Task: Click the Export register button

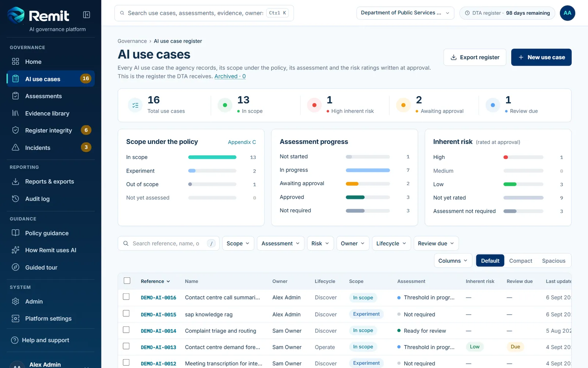Action: point(475,57)
